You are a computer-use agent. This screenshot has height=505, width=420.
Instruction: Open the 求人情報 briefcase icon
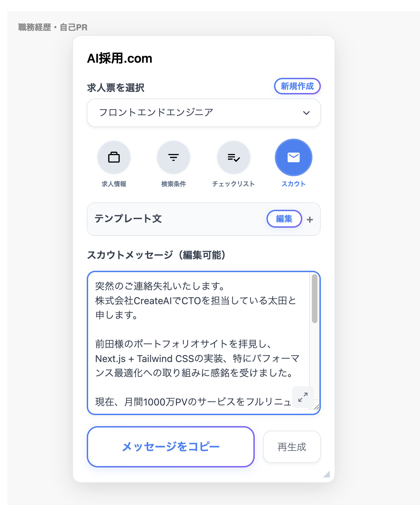pyautogui.click(x=114, y=157)
